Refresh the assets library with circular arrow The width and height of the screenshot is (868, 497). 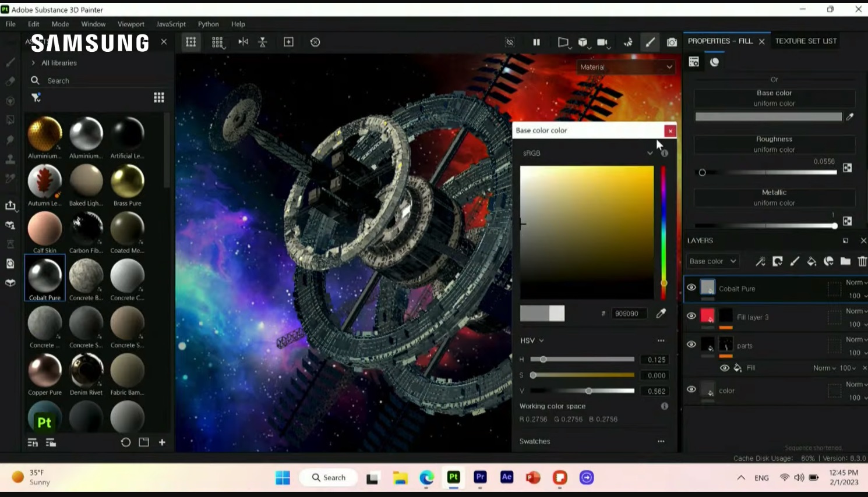click(x=125, y=442)
